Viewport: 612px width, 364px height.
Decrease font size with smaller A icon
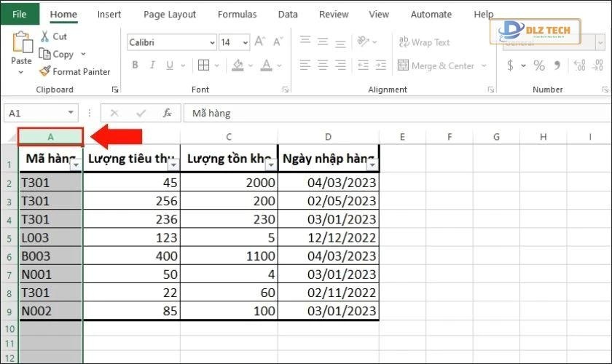[278, 41]
